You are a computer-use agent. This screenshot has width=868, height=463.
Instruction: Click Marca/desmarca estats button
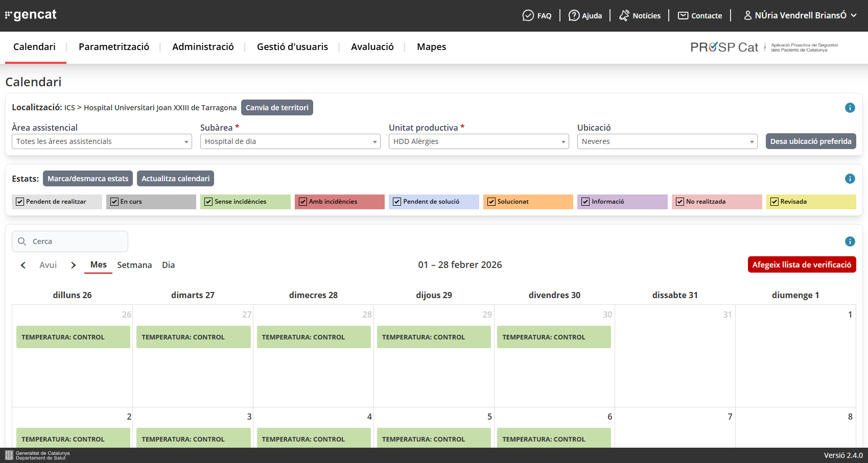tap(88, 179)
